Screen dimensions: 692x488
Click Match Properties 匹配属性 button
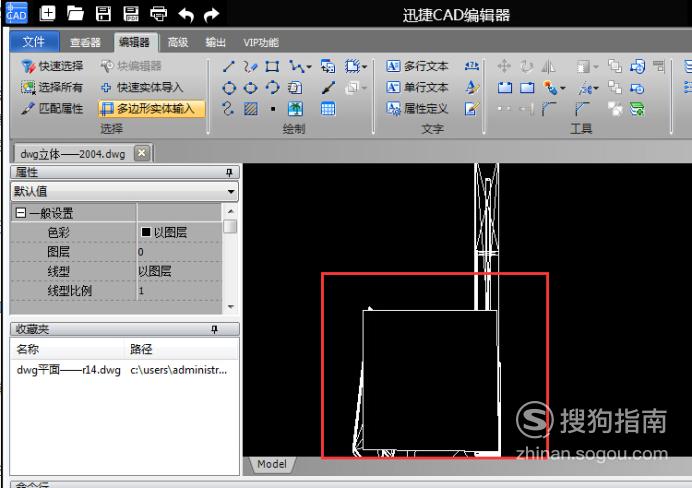coord(52,109)
